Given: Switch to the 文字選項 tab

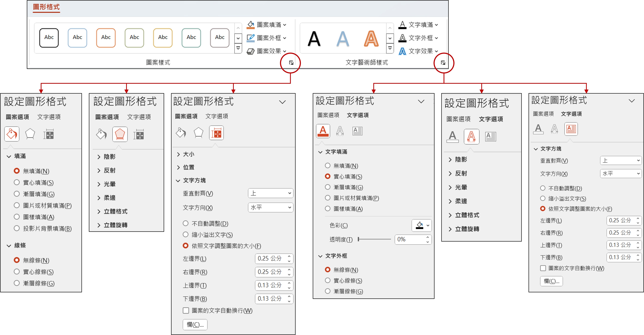Looking at the screenshot, I should point(49,117).
